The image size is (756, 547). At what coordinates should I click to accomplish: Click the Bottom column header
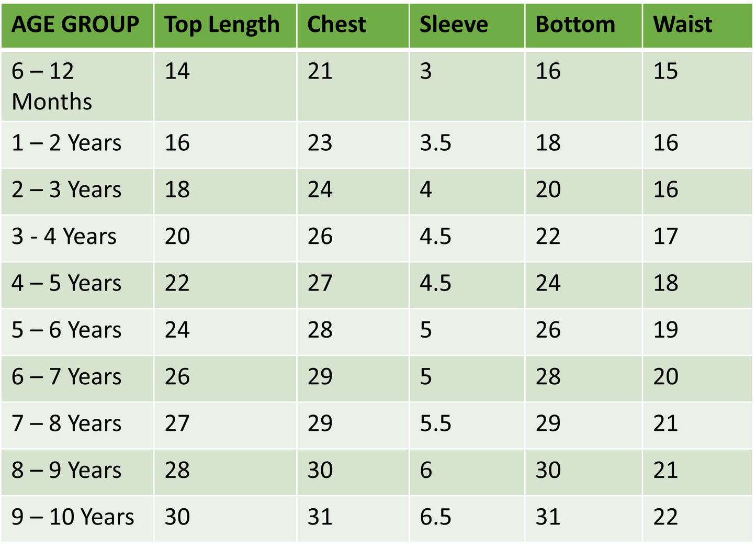point(575,25)
